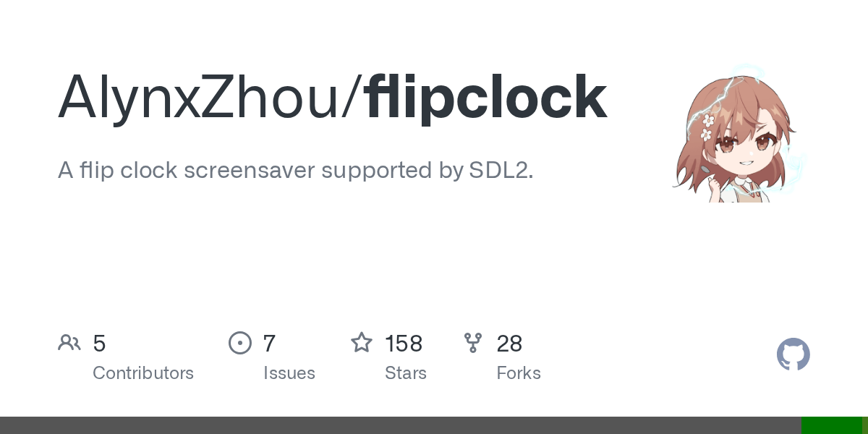Viewport: 868px width, 434px height.
Task: Click the Issues circle-dot icon
Action: point(240,343)
